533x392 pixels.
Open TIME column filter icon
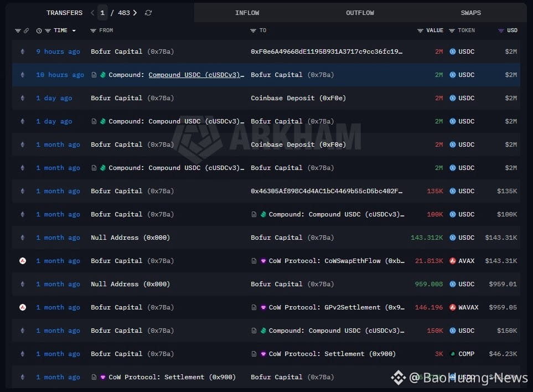click(48, 30)
